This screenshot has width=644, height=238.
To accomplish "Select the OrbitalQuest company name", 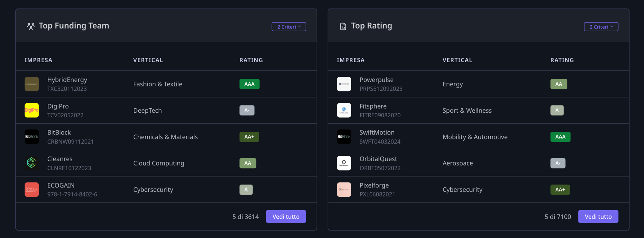I will click(x=378, y=159).
